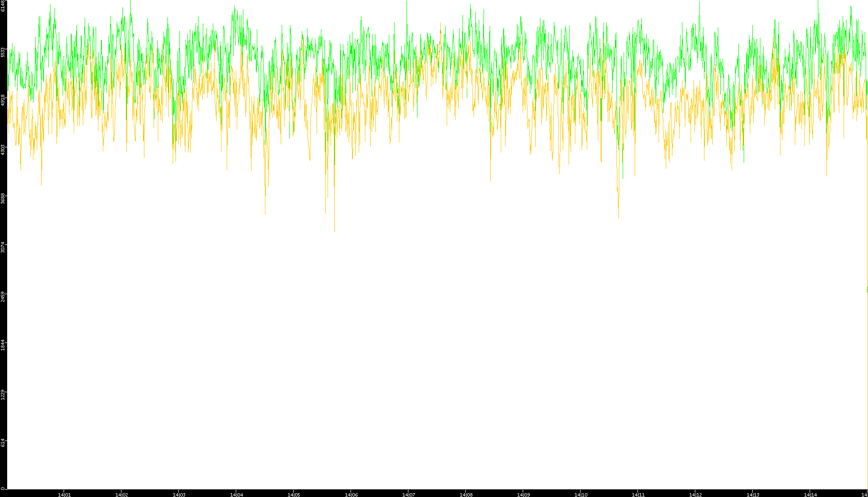The width and height of the screenshot is (868, 497).
Task: Select the 2459 vertical axis label
Action: 3,297
